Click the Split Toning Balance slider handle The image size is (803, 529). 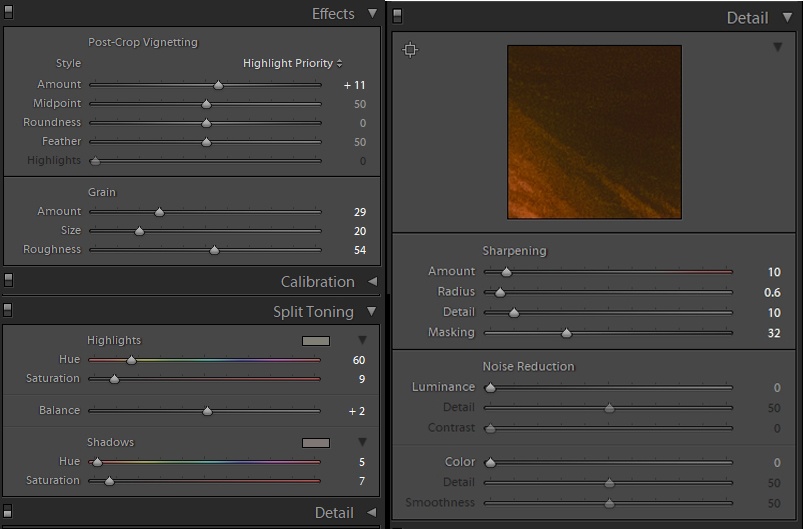[x=207, y=411]
